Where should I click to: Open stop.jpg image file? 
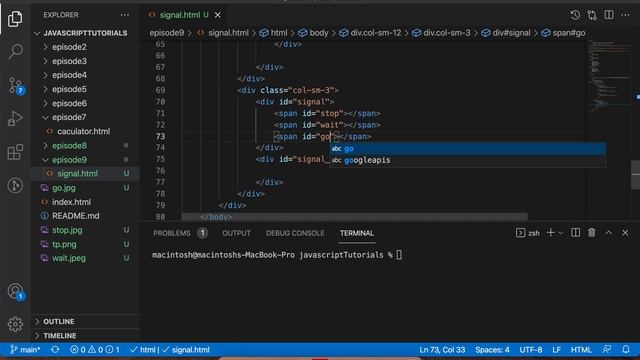67,230
